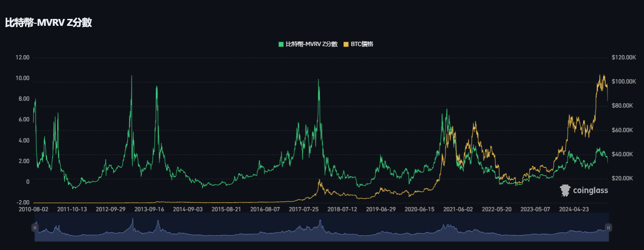This screenshot has width=644, height=250.
Task: Click the right range slider handle
Action: coord(608,228)
